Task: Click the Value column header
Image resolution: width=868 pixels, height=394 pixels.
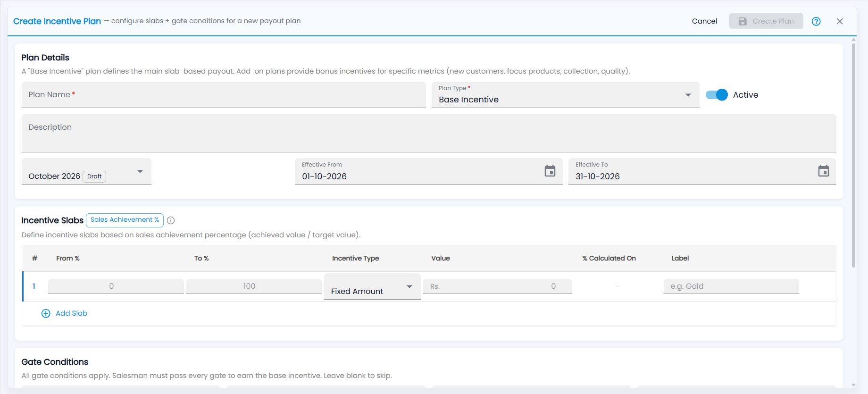Action: pyautogui.click(x=441, y=258)
